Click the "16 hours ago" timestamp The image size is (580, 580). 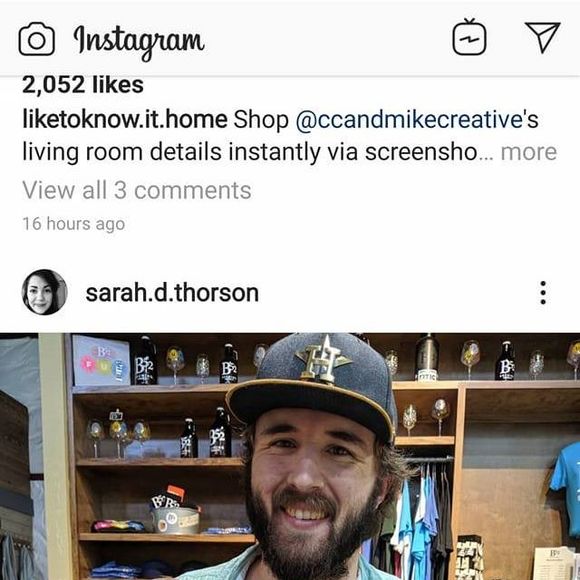click(74, 224)
